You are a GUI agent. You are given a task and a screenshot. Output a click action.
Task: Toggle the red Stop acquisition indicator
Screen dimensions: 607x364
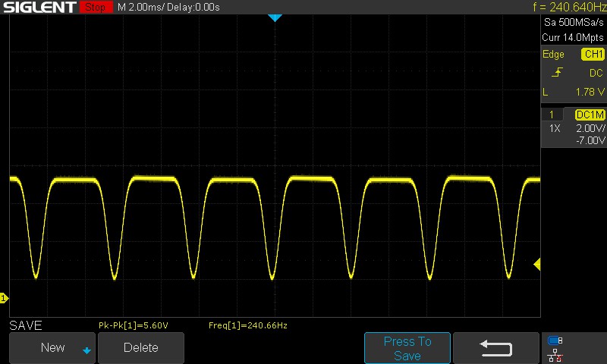pyautogui.click(x=95, y=8)
